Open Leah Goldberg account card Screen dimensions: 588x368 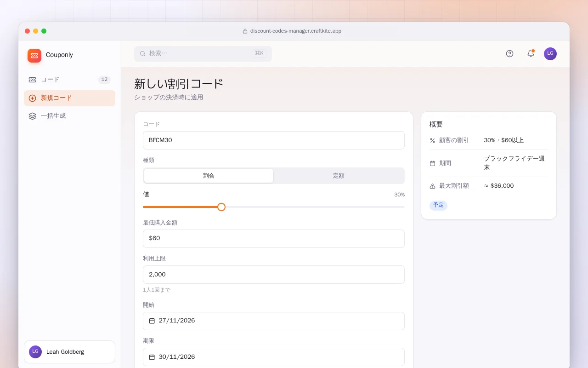69,352
